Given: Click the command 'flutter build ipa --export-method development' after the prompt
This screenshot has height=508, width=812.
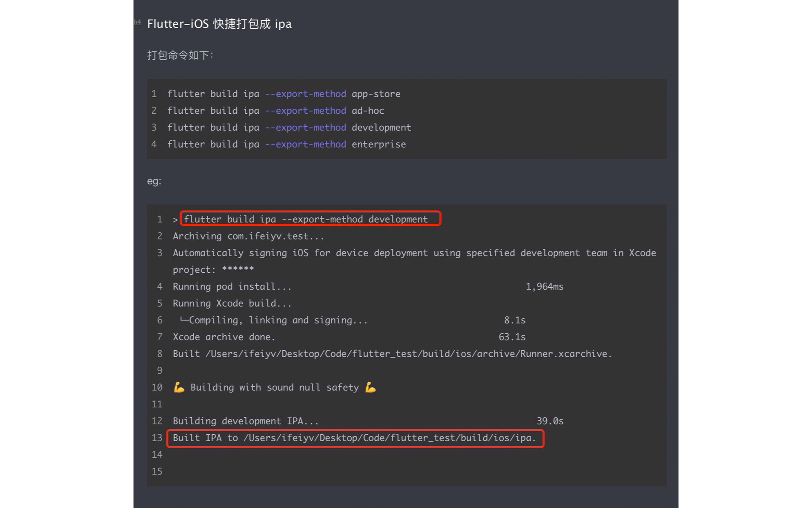Looking at the screenshot, I should tap(306, 219).
